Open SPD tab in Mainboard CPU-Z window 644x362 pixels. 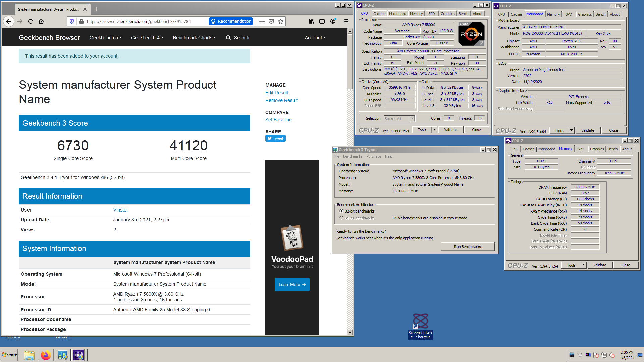[x=569, y=14]
